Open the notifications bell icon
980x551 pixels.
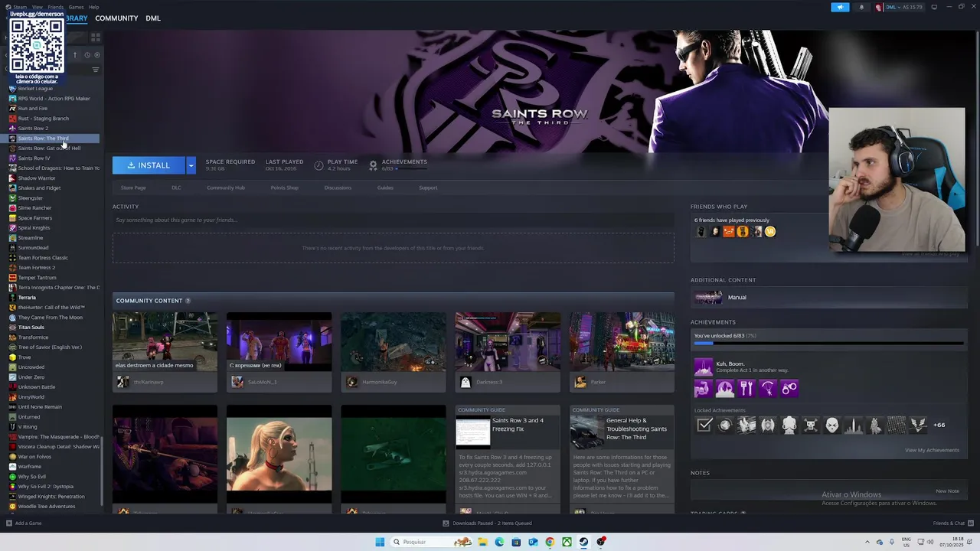click(861, 7)
